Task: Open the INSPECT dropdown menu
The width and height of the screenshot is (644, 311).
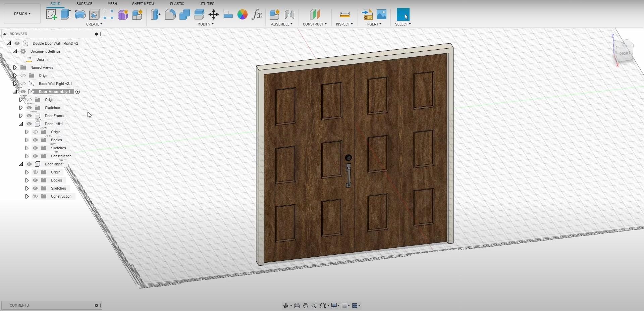Action: [344, 24]
